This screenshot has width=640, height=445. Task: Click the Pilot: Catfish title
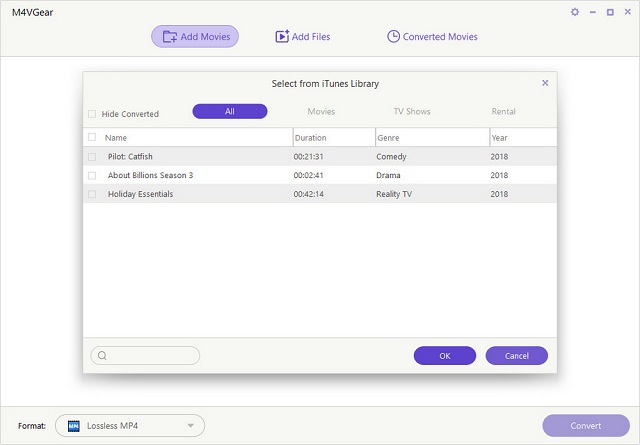click(130, 157)
